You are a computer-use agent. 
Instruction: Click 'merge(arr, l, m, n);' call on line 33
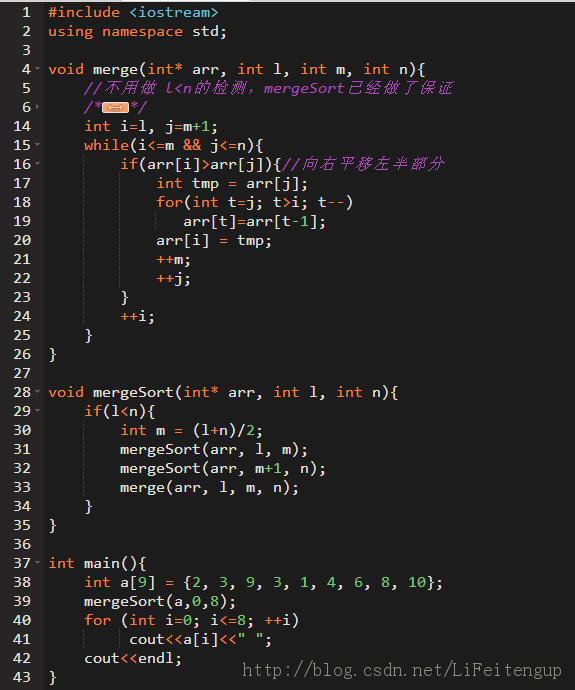click(x=209, y=488)
